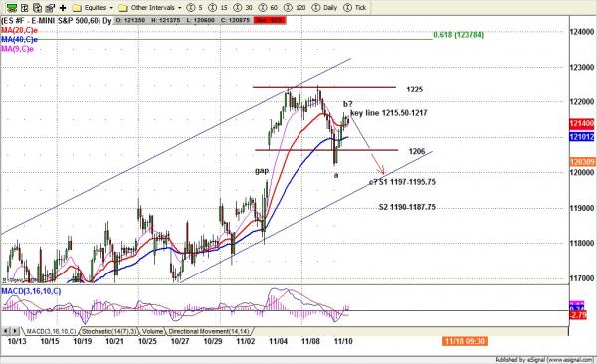The height and width of the screenshot is (364, 597).
Task: Click the MA(9,C)e indicator label
Action: [x=17, y=49]
